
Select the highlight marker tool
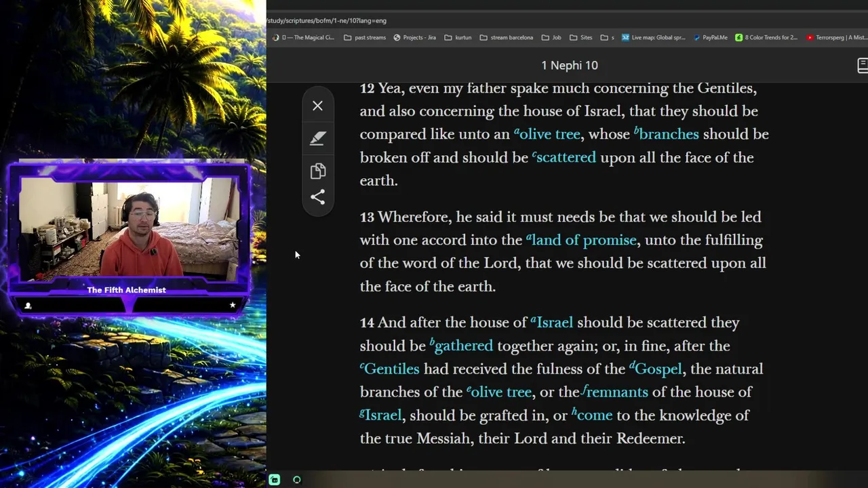coord(317,138)
